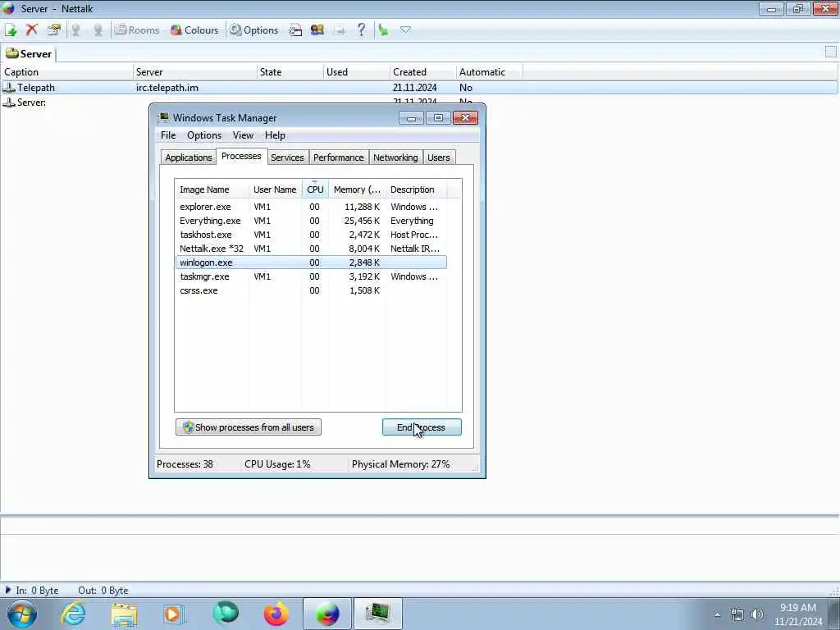Select winlogon.exe process
Viewport: 840px width, 630px height.
coord(311,262)
